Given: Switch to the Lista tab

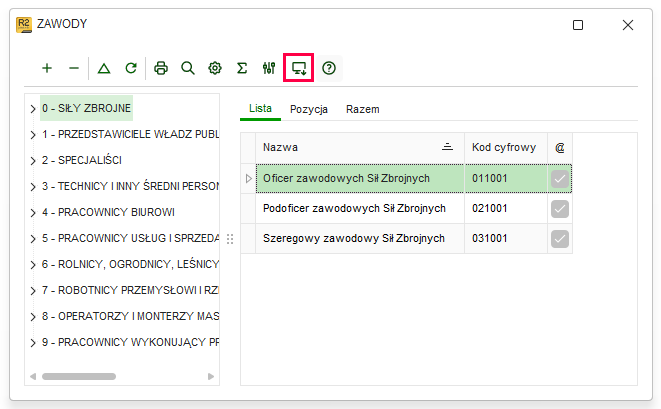Looking at the screenshot, I should tap(260, 109).
